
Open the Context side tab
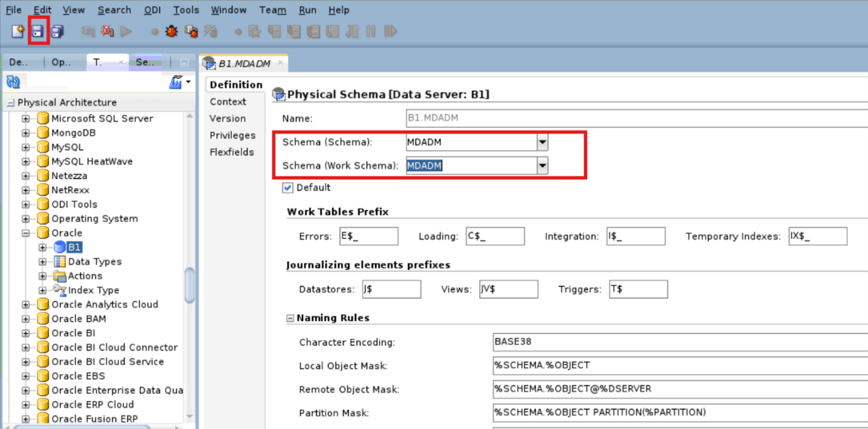[x=227, y=102]
